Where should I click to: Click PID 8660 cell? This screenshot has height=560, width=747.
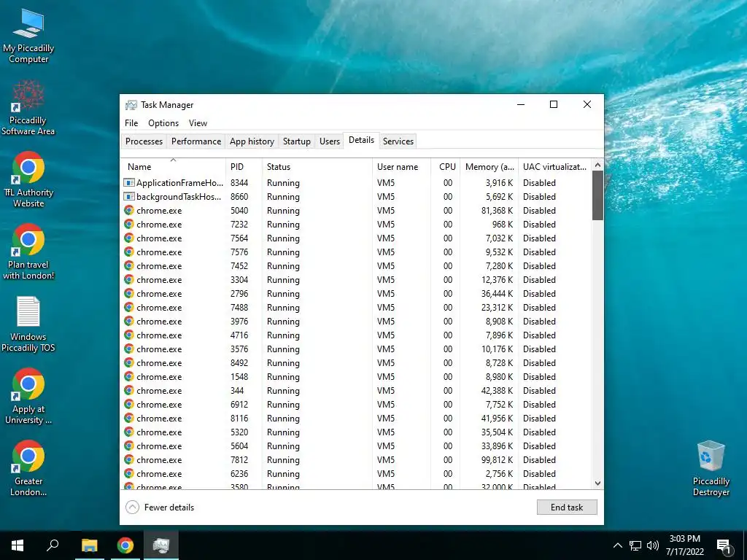click(x=239, y=197)
